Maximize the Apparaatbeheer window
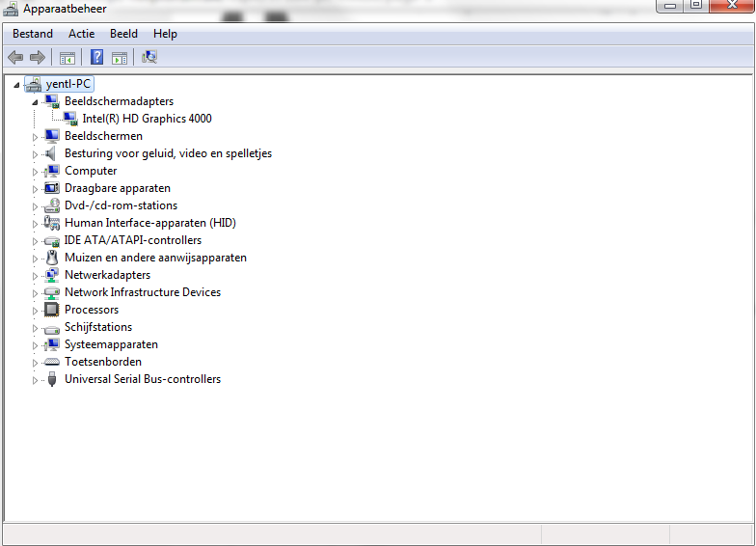Image resolution: width=756 pixels, height=546 pixels. pos(696,6)
